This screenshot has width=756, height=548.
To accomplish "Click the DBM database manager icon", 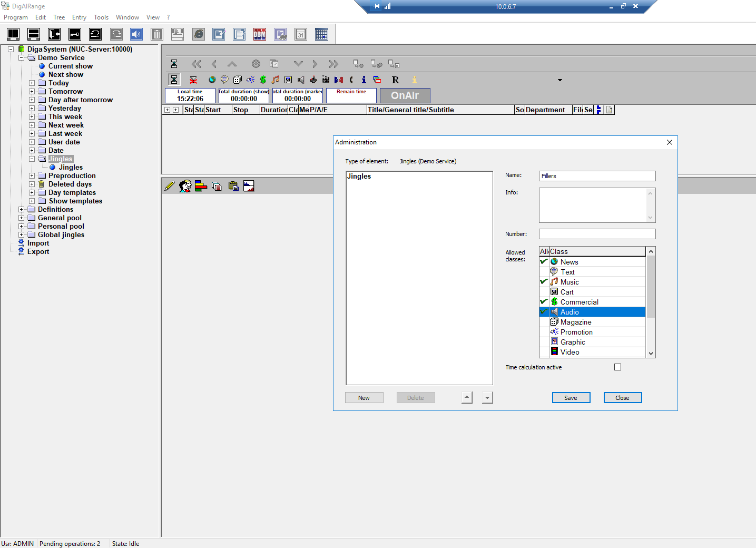I will 260,35.
